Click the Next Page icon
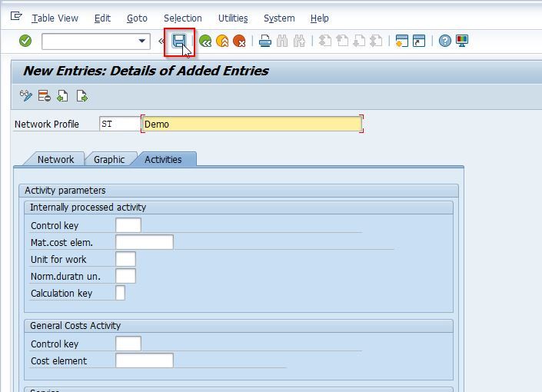542x392 pixels. (x=359, y=42)
